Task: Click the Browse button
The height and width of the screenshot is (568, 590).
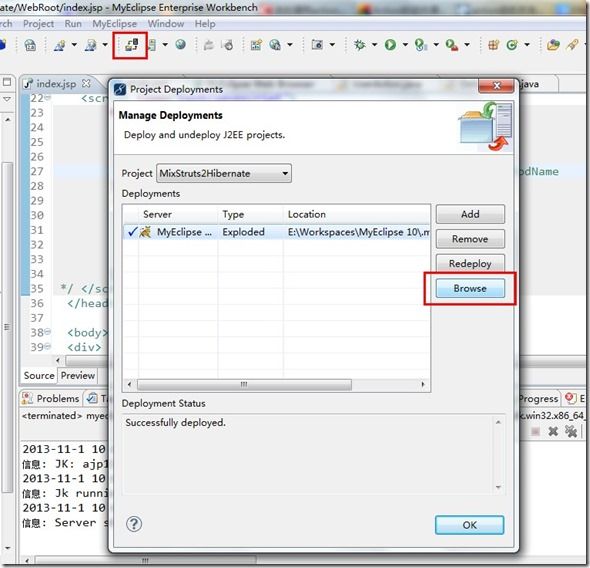Action: pos(470,289)
